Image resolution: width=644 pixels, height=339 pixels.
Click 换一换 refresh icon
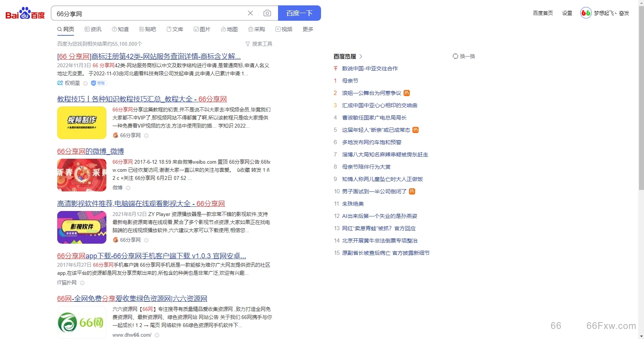click(x=455, y=56)
